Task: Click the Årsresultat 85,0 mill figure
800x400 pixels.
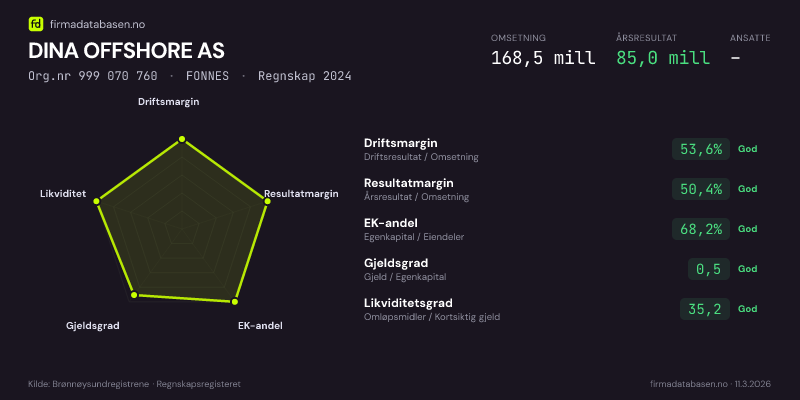Action: [664, 58]
